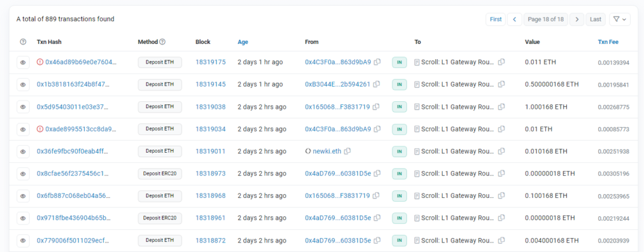Screen dimensions: 644x252
Task: Select value 0.500000168 ETH
Action: coord(552,84)
